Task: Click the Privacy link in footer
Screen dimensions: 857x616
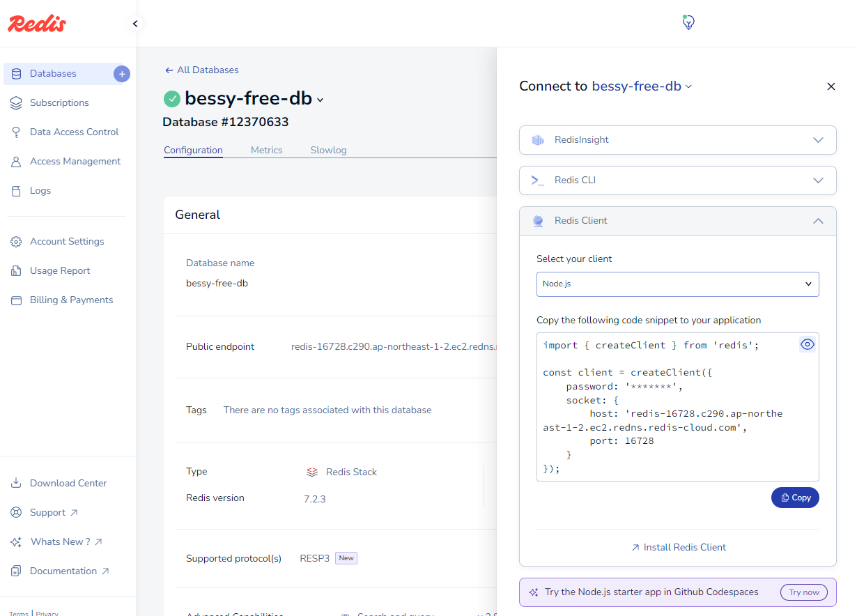Action: coord(47,613)
